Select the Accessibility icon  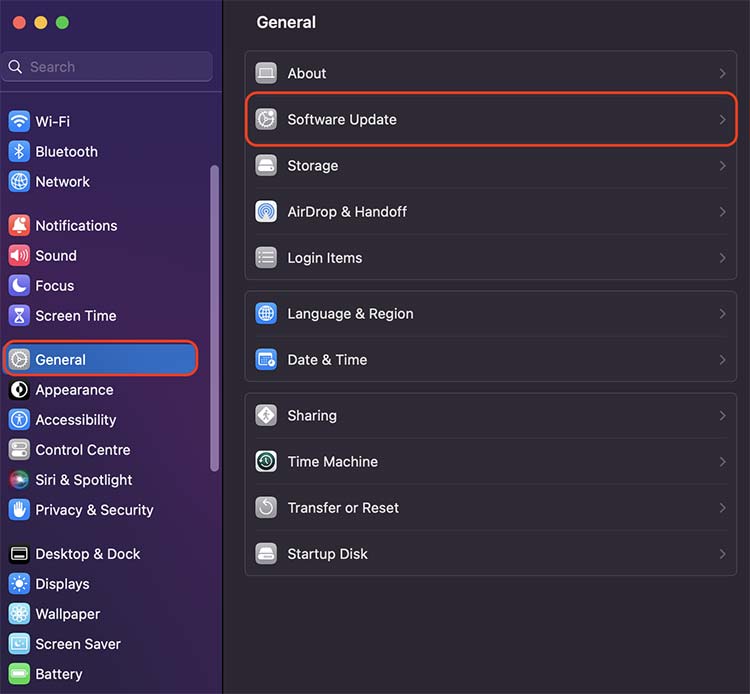(x=19, y=419)
